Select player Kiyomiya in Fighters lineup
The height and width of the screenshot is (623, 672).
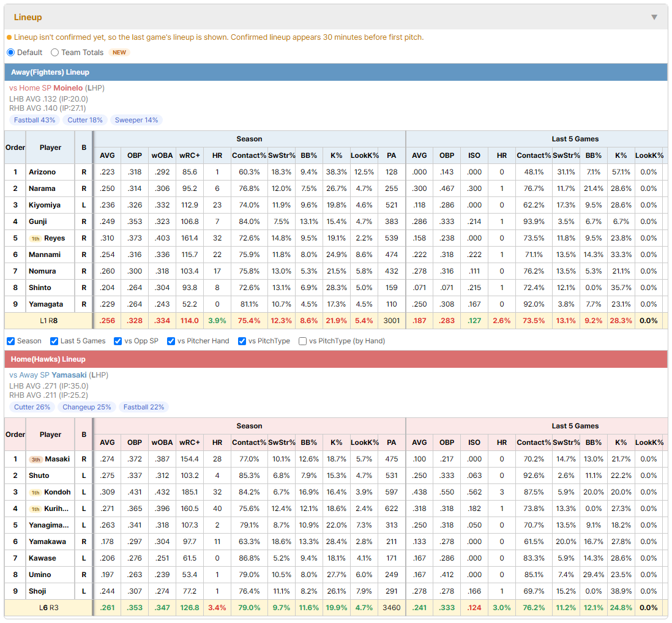(45, 205)
